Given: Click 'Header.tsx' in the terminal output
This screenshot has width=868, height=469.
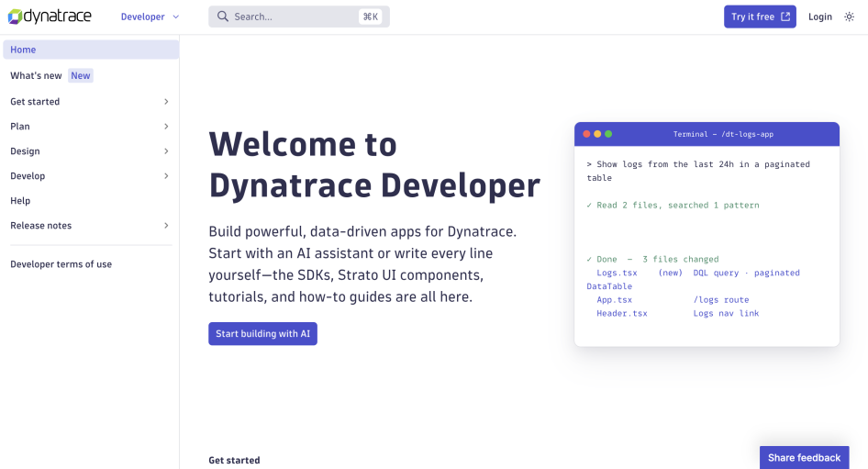Looking at the screenshot, I should point(622,313).
